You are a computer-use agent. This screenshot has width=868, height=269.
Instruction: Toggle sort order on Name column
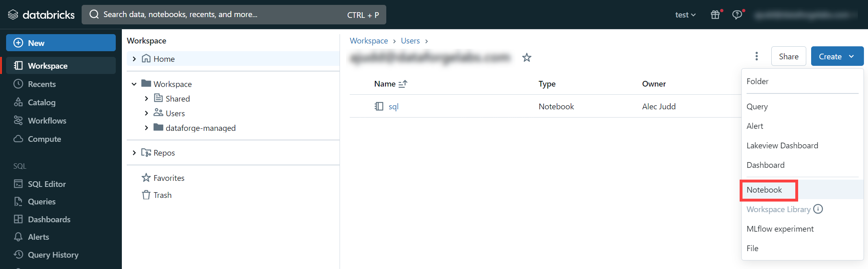point(403,84)
